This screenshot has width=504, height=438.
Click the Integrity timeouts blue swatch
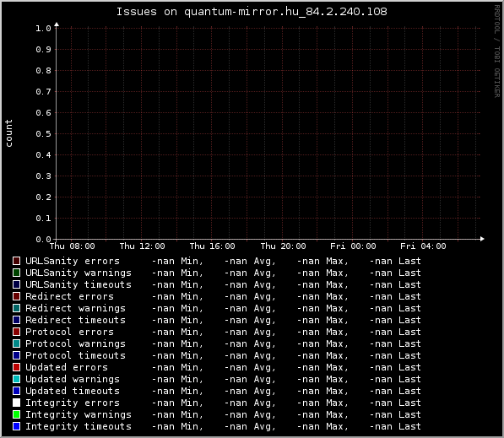[x=16, y=426]
